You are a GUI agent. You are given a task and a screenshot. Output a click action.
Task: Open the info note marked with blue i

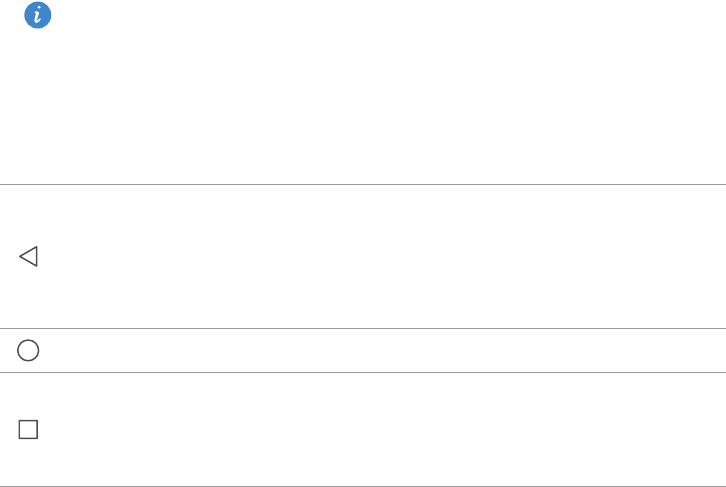click(x=38, y=15)
